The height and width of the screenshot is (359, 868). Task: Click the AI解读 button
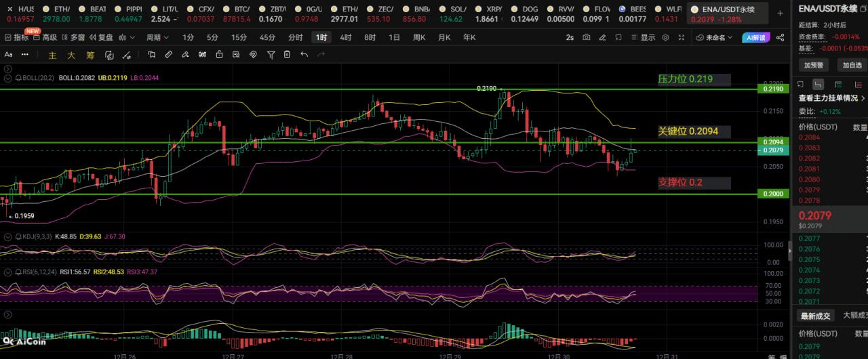pyautogui.click(x=755, y=38)
